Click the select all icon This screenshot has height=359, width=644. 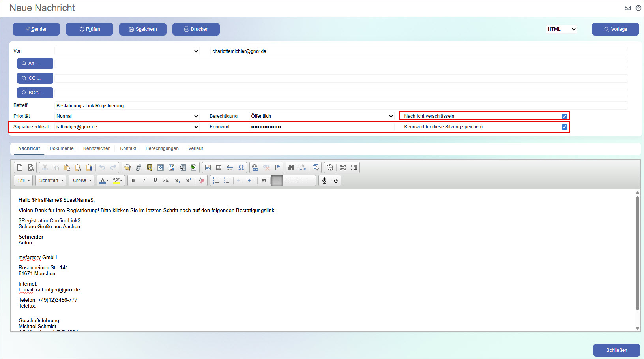point(316,167)
